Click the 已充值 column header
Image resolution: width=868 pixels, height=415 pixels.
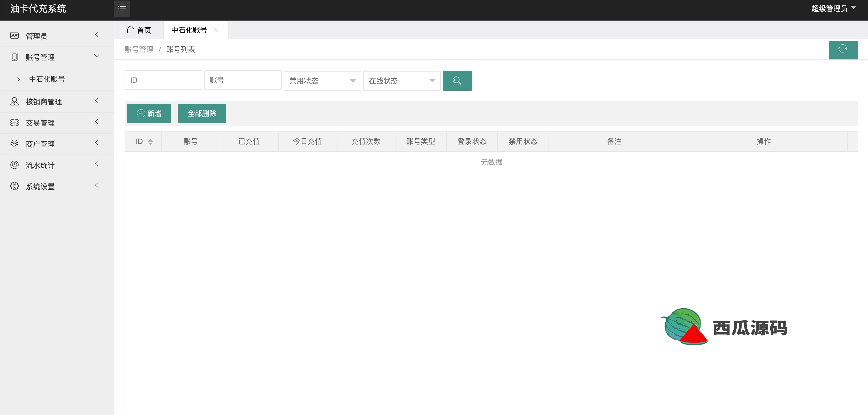[x=249, y=142]
